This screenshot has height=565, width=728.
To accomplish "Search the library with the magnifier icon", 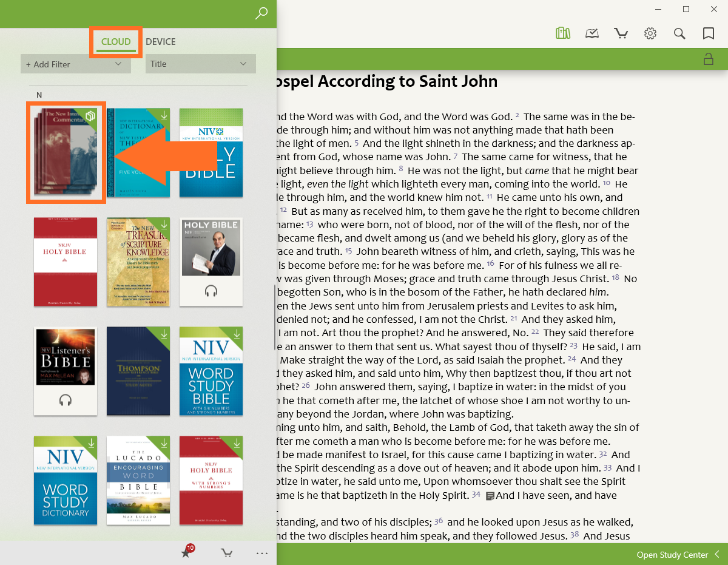I will coord(261,13).
